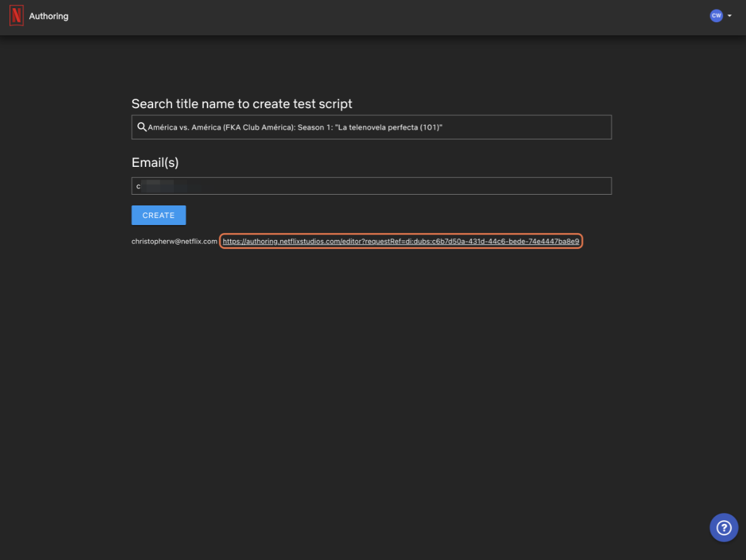Expand the account dropdown arrow
Screen dimensions: 746x560
730,16
